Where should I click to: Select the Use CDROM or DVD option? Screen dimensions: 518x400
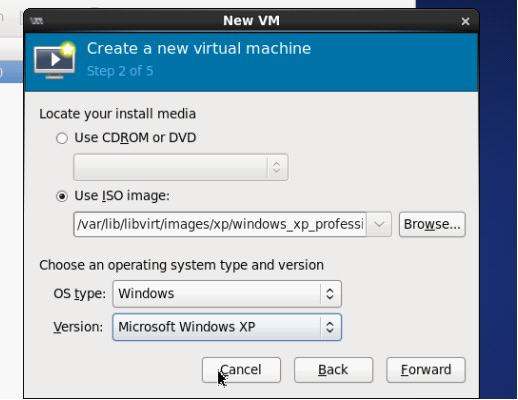coord(62,138)
